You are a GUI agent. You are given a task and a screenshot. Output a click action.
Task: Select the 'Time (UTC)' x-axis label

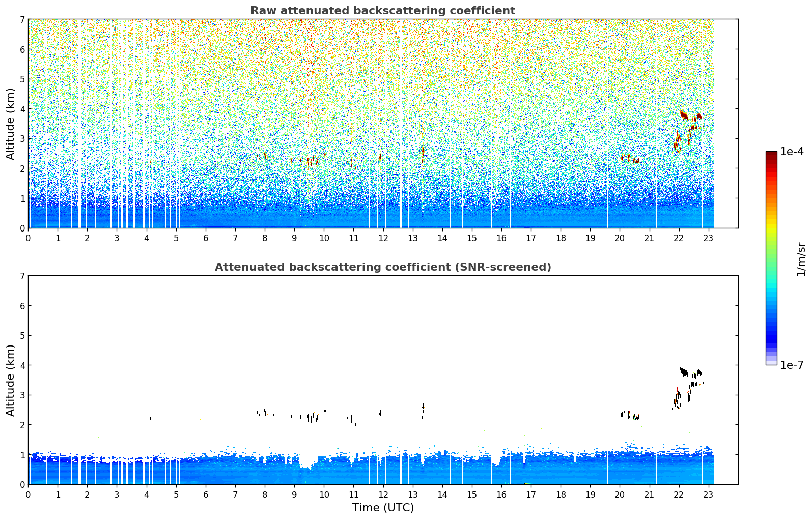pyautogui.click(x=383, y=508)
